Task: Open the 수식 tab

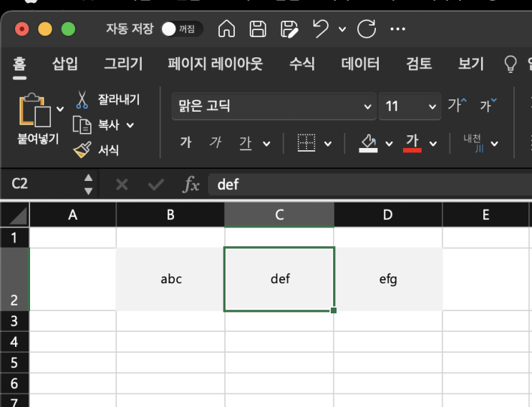Action: (x=302, y=64)
